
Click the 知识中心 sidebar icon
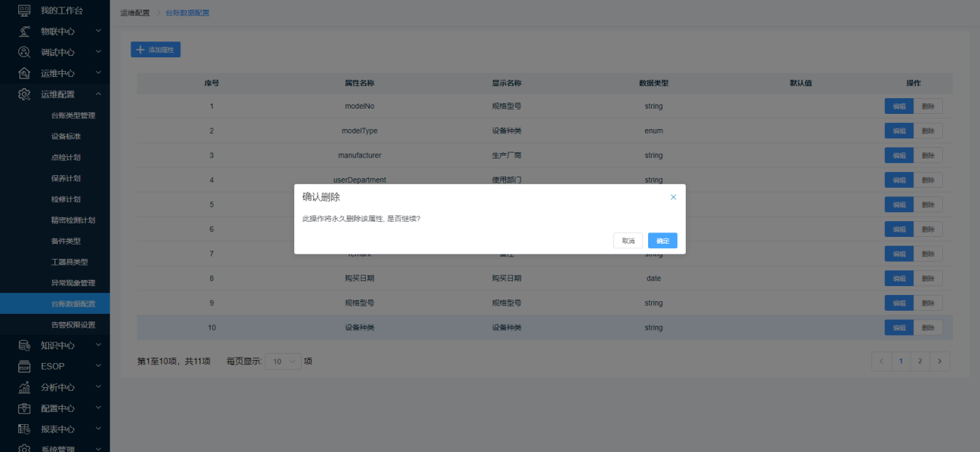pos(24,346)
